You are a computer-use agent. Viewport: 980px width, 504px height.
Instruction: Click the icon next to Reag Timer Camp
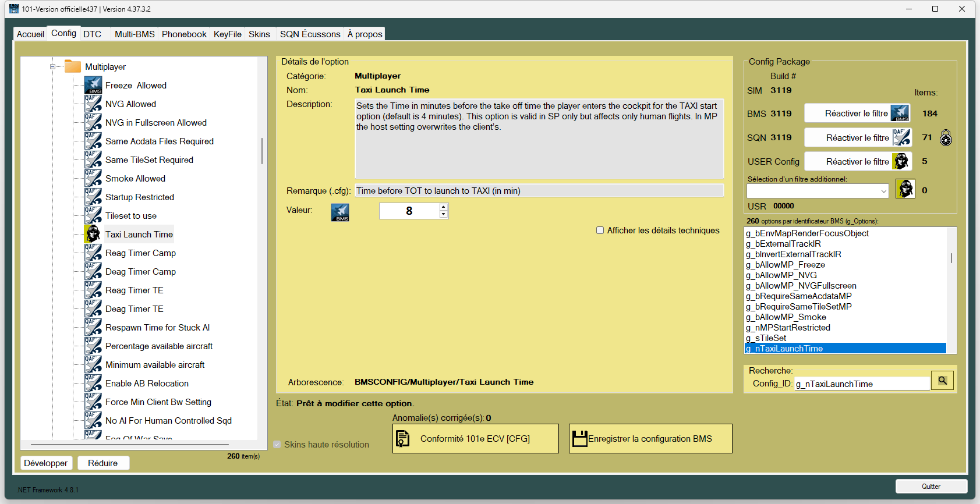coord(93,253)
